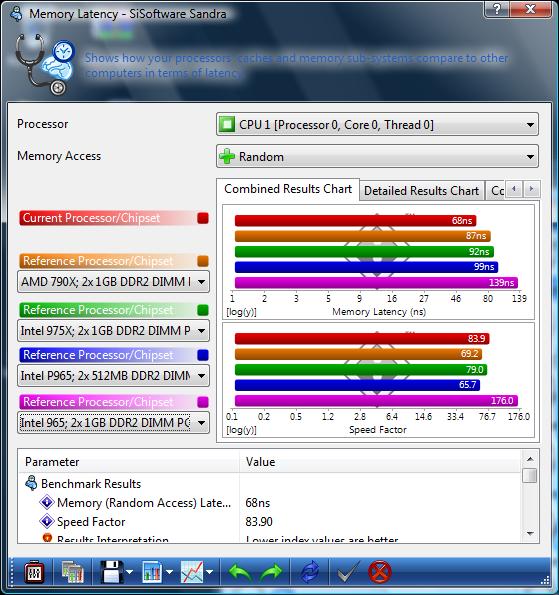Select the partially hidden Cc tab
Screen dimensions: 559x595
pyautogui.click(x=497, y=190)
